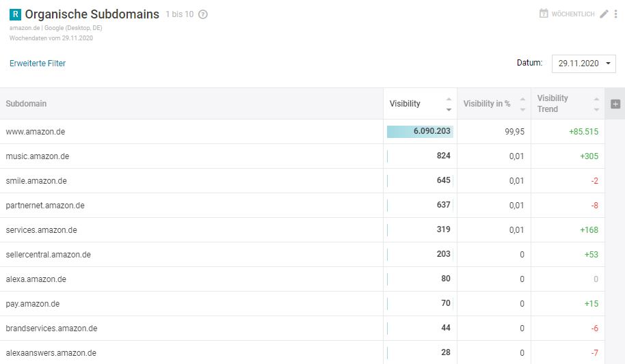625x364 pixels.
Task: Open the three-dot options menu
Action: (615, 14)
